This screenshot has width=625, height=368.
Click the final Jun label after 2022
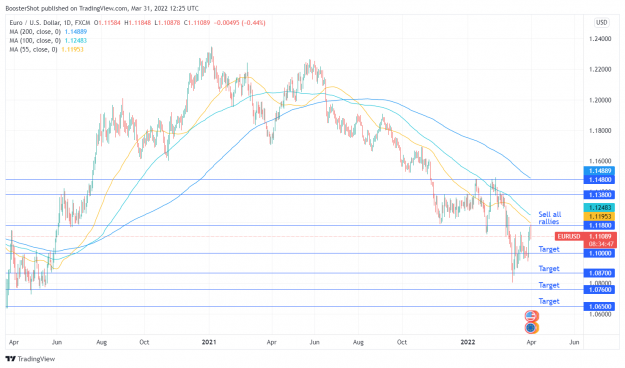point(574,342)
